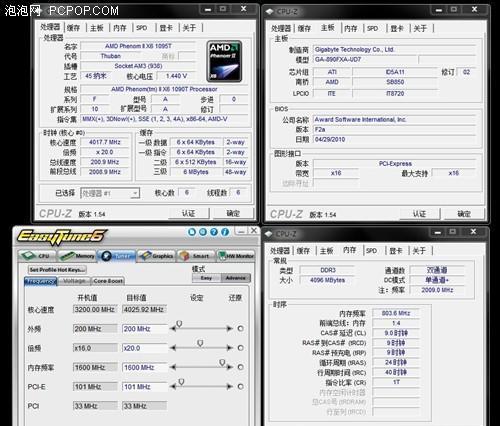Open the Graphics tab in EasyTune6
This screenshot has width=500, height=426.
156,256
